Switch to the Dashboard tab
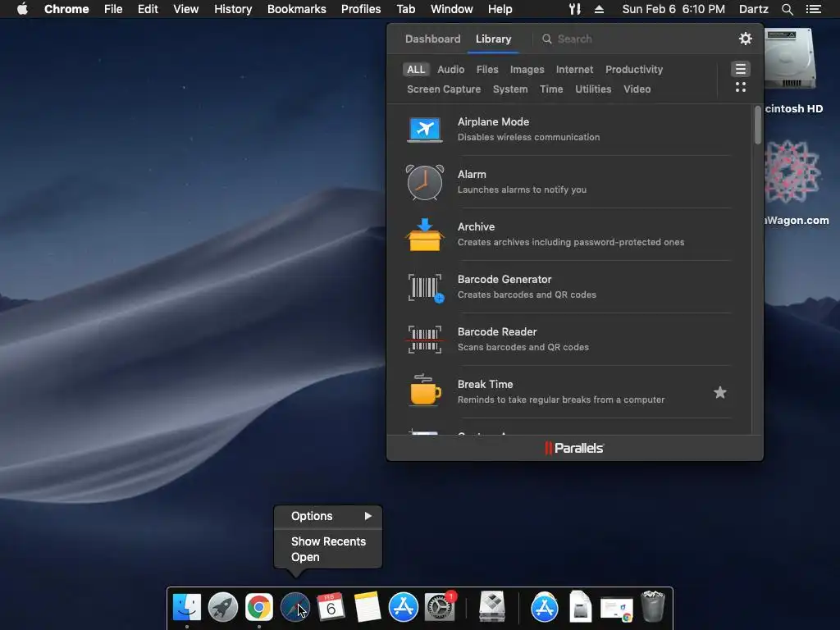This screenshot has width=840, height=630. click(433, 39)
